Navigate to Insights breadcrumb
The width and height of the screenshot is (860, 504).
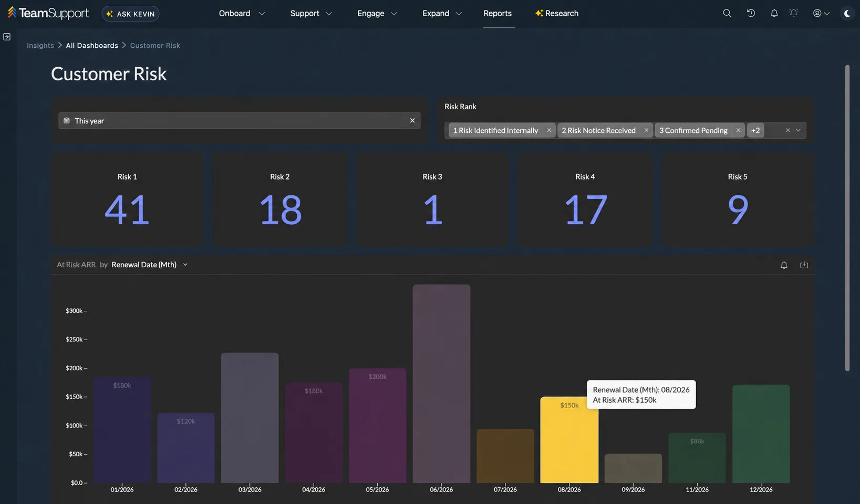[x=40, y=46]
